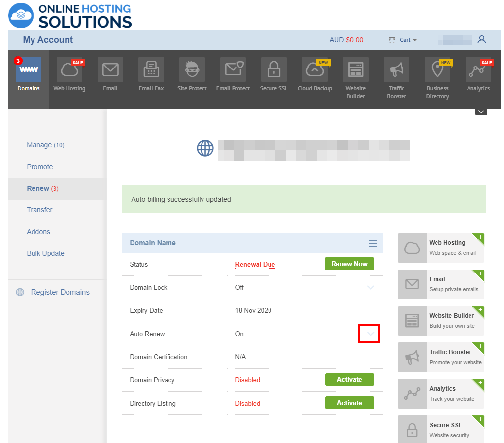Viewport: 504px width, 443px height.
Task: Click the Analytics icon in the top bar
Action: point(478,69)
